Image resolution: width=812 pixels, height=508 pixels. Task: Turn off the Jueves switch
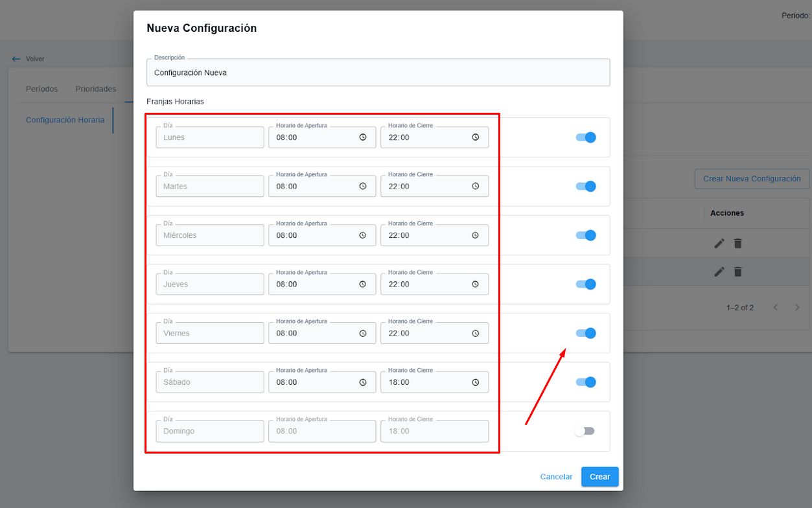tap(586, 284)
